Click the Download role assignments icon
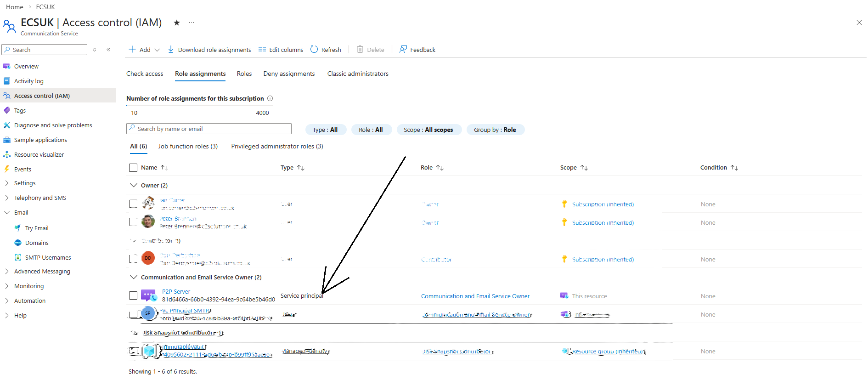Image resolution: width=868 pixels, height=386 pixels. coord(171,49)
